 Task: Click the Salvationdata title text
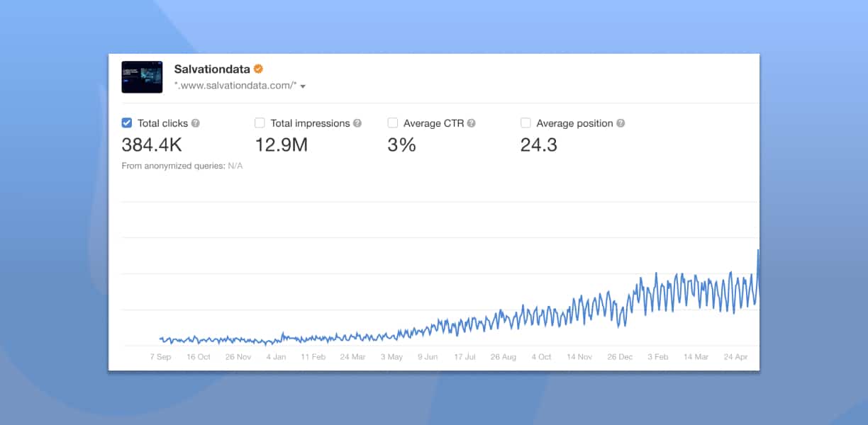pos(212,69)
